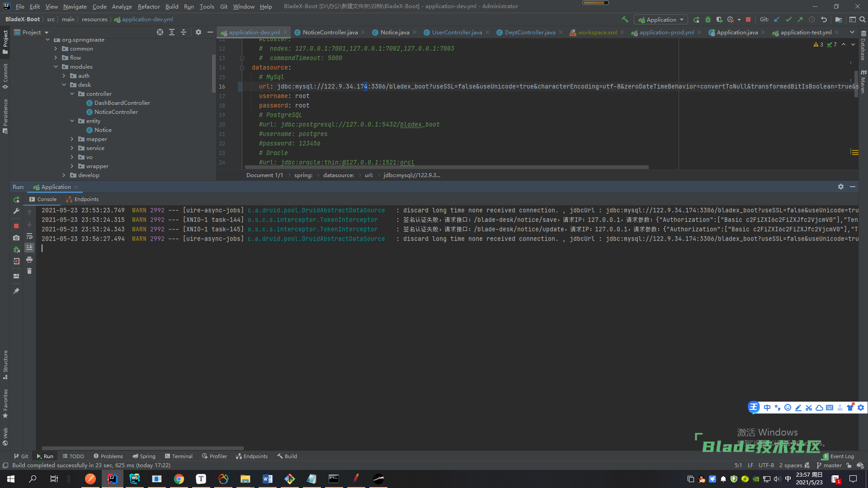The width and height of the screenshot is (868, 488).
Task: Toggle the Maven tool window stripe
Action: (863, 81)
